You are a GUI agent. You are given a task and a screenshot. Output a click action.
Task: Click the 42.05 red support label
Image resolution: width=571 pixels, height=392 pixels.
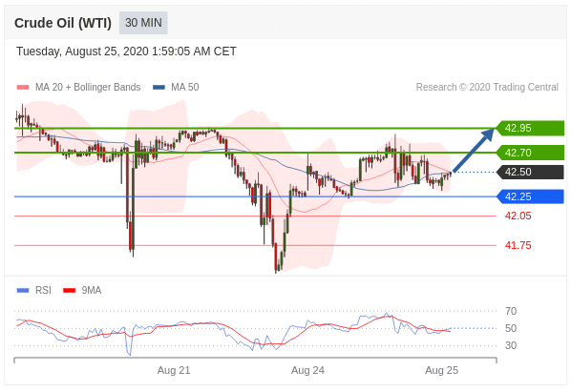coord(518,216)
